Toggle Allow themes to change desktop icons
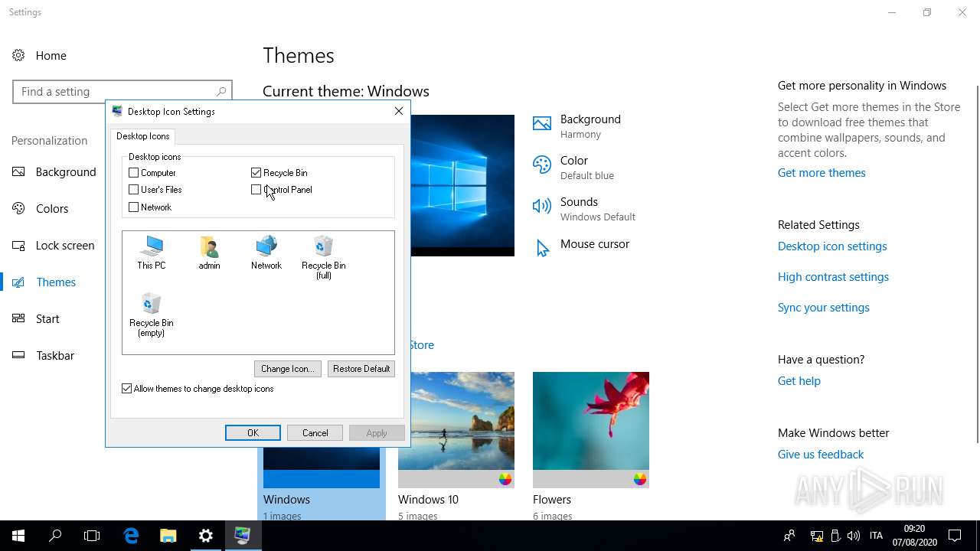The width and height of the screenshot is (980, 551). 127,389
